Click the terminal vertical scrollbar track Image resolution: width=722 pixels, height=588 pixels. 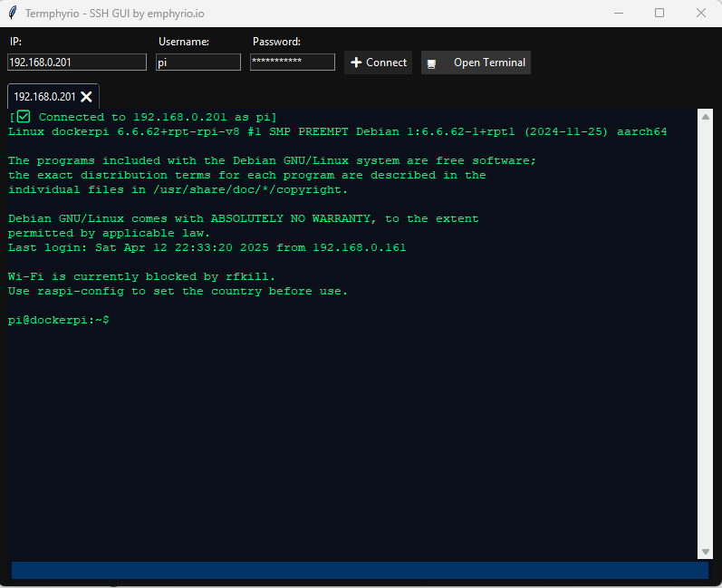click(706, 333)
